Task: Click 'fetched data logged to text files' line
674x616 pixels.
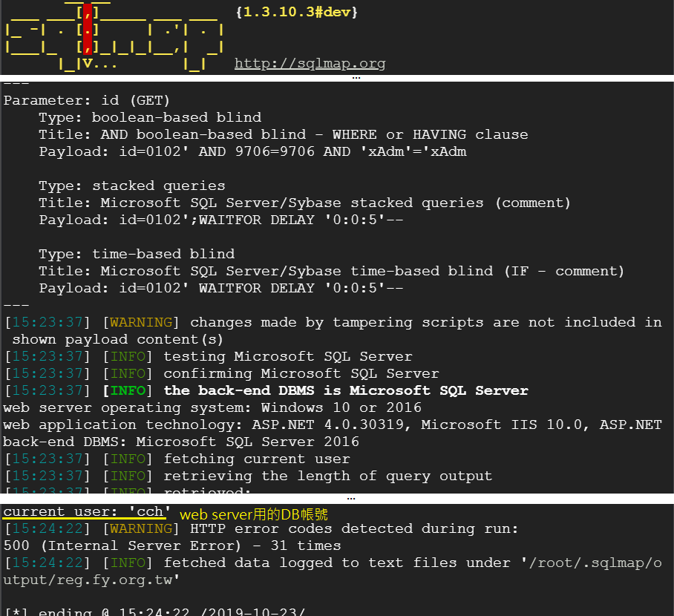Action: [x=333, y=563]
